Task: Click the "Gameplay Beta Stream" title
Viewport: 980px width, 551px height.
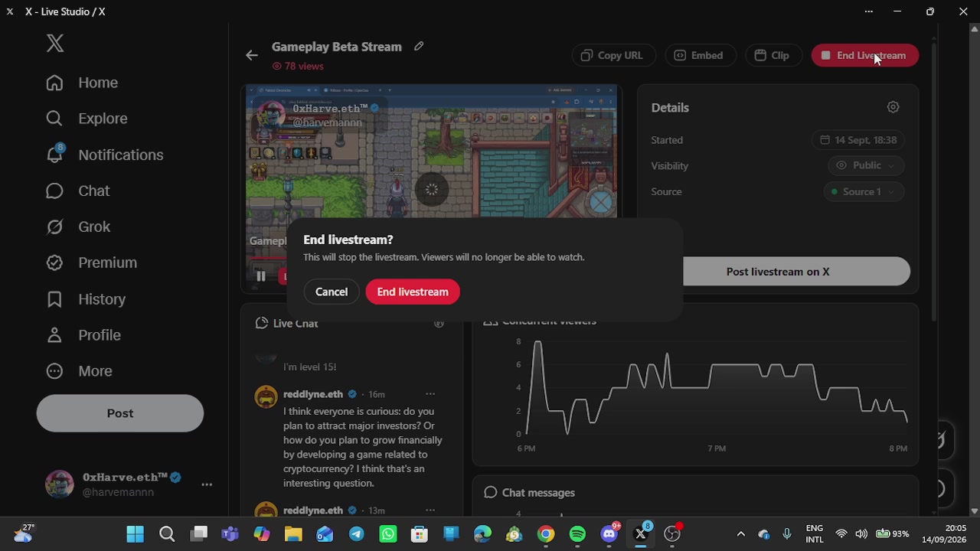Action: pyautogui.click(x=337, y=47)
